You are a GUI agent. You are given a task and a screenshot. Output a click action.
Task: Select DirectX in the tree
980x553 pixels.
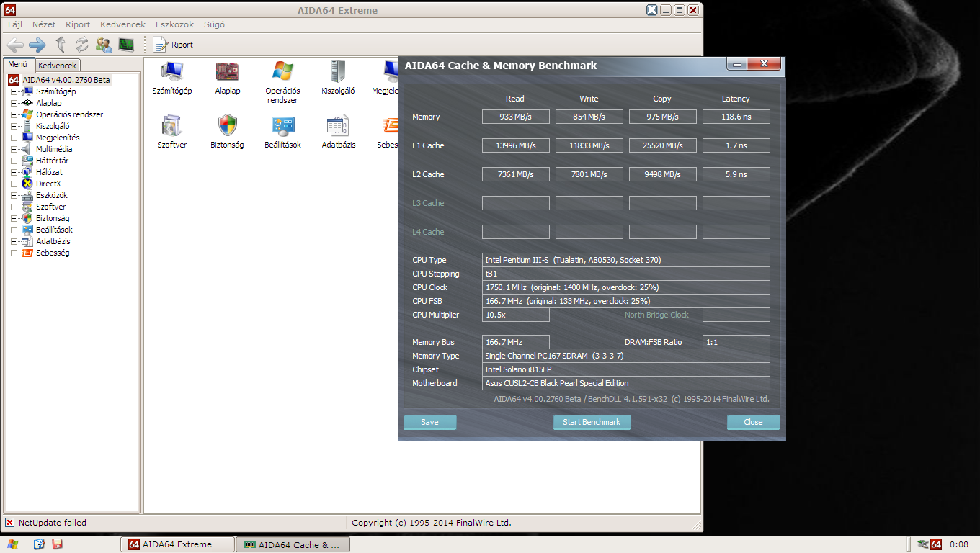48,184
